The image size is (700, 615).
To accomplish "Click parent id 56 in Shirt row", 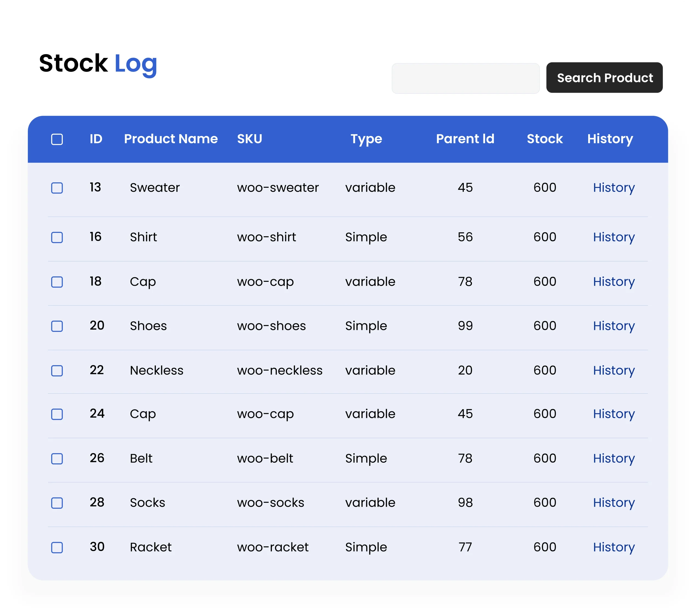I will tap(465, 237).
